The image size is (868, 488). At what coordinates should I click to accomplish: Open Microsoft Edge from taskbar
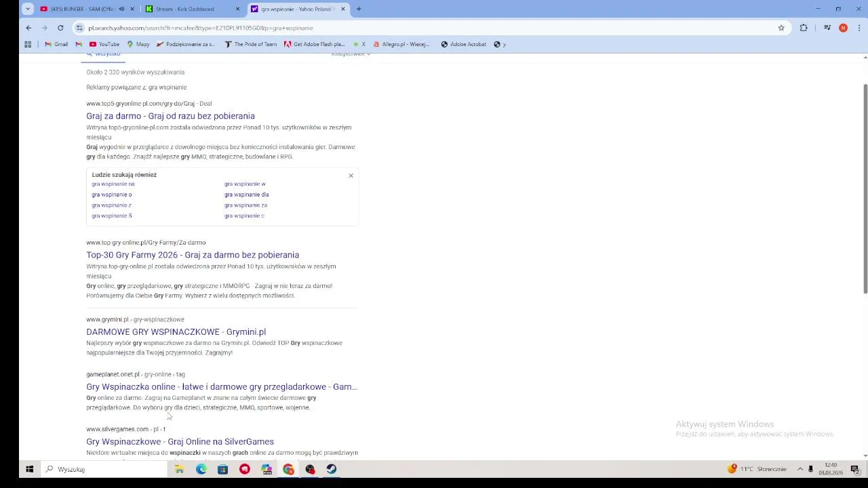click(x=201, y=469)
